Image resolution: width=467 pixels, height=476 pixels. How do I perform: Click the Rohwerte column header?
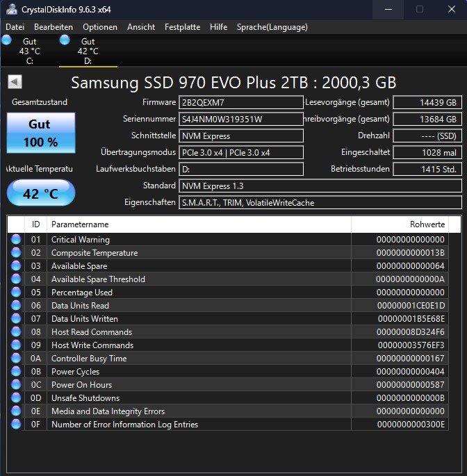[x=400, y=224]
